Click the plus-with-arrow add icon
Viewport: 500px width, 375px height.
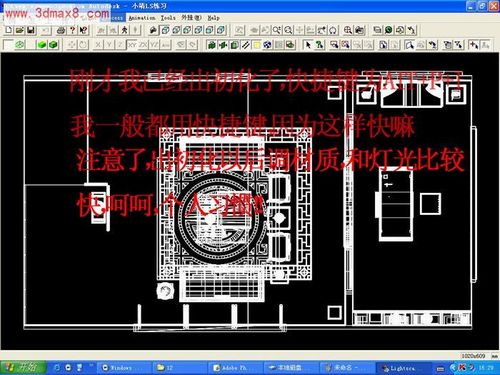pyautogui.click(x=474, y=45)
